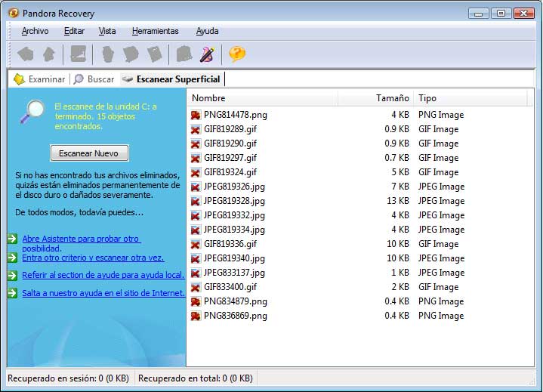Viewport: 543px width, 392px height.
Task: Click the icon of GIF819336.gif
Action: tap(196, 245)
